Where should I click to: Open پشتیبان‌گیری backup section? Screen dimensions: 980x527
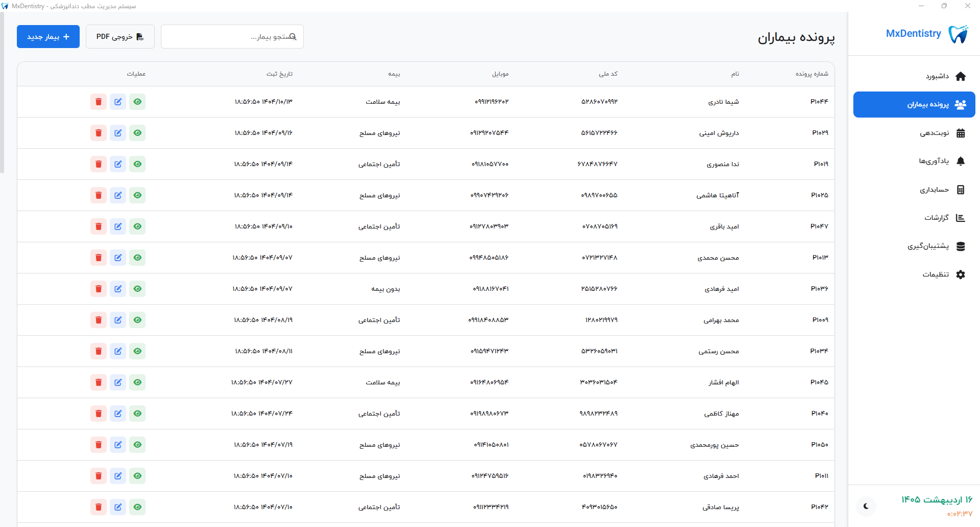coord(914,246)
